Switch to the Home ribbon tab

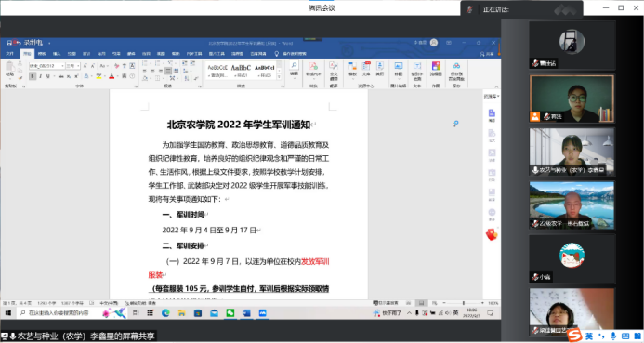(27, 54)
